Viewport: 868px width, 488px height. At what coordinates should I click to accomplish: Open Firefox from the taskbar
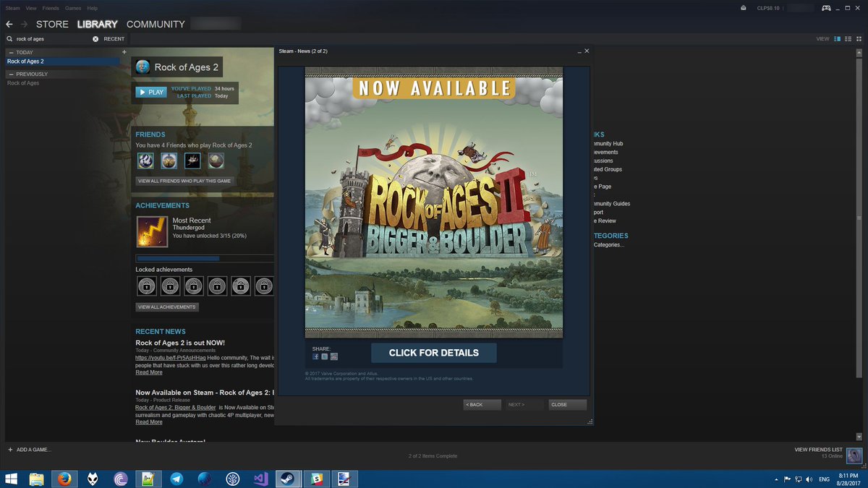click(x=64, y=479)
